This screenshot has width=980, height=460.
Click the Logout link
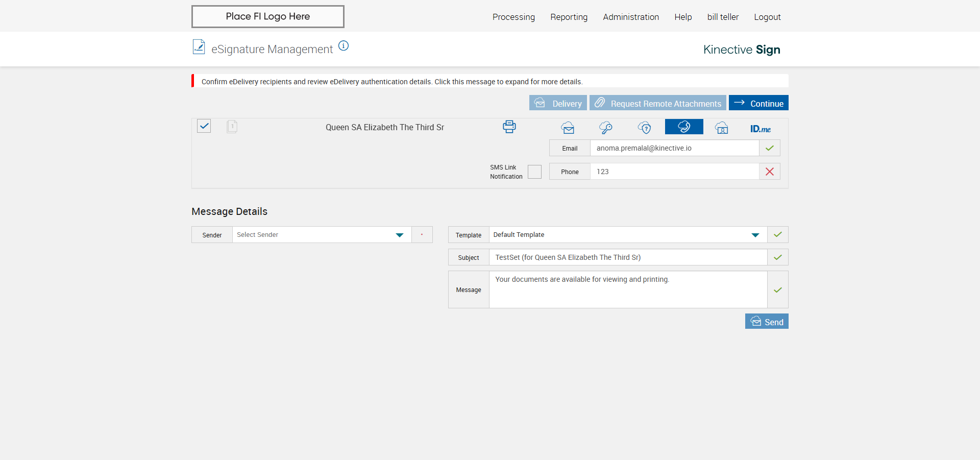(767, 17)
